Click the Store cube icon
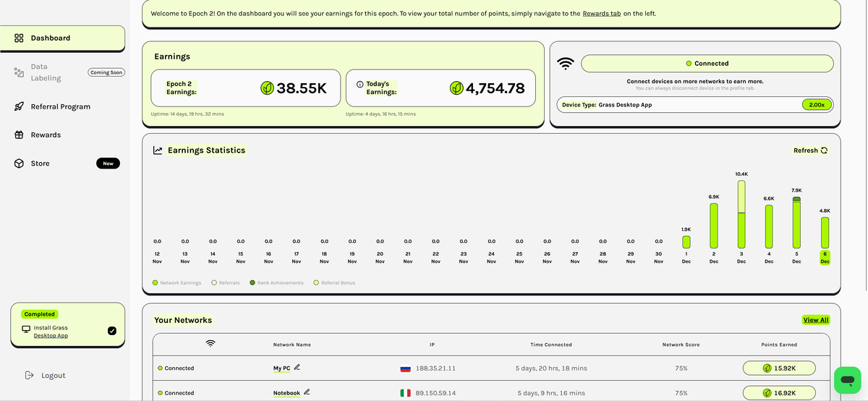 (x=20, y=164)
